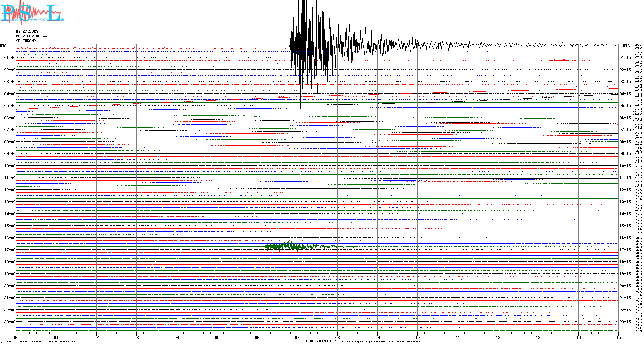This screenshot has height=346, width=644.
Task: Click minute tick label 06
Action: click(257, 337)
